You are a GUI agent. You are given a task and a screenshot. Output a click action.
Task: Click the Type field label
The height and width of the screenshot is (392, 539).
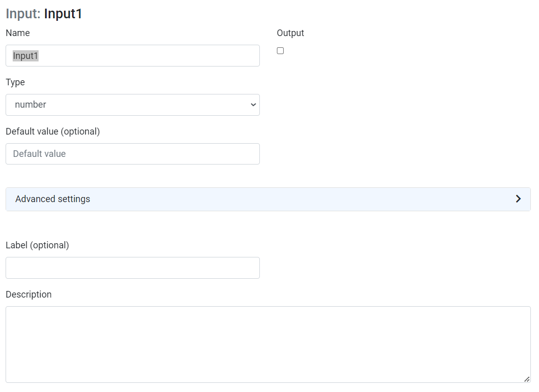[15, 82]
